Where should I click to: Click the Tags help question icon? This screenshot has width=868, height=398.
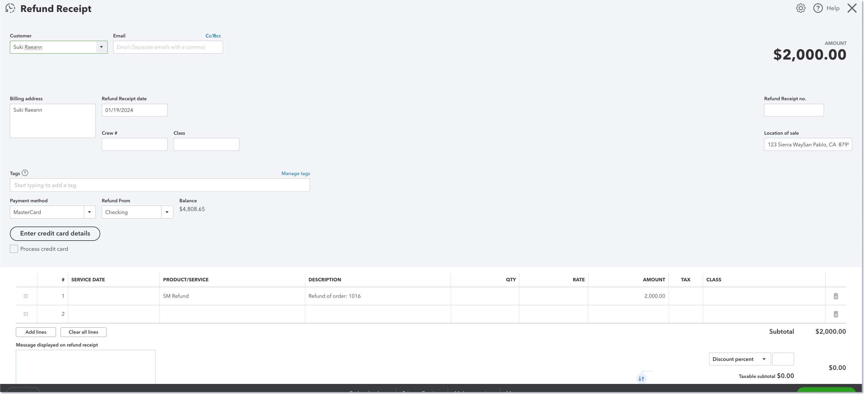pos(25,173)
